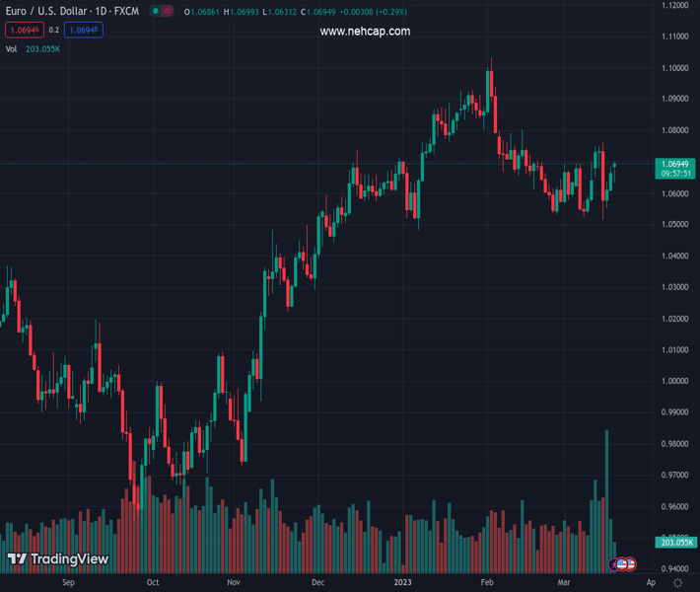Click the 2023 label on time axis
The image size is (700, 592).
(403, 583)
